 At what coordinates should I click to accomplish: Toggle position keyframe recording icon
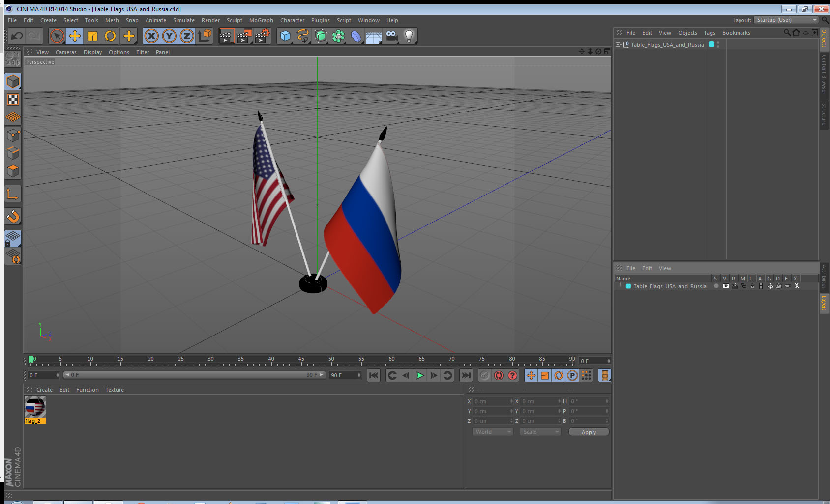pyautogui.click(x=531, y=375)
